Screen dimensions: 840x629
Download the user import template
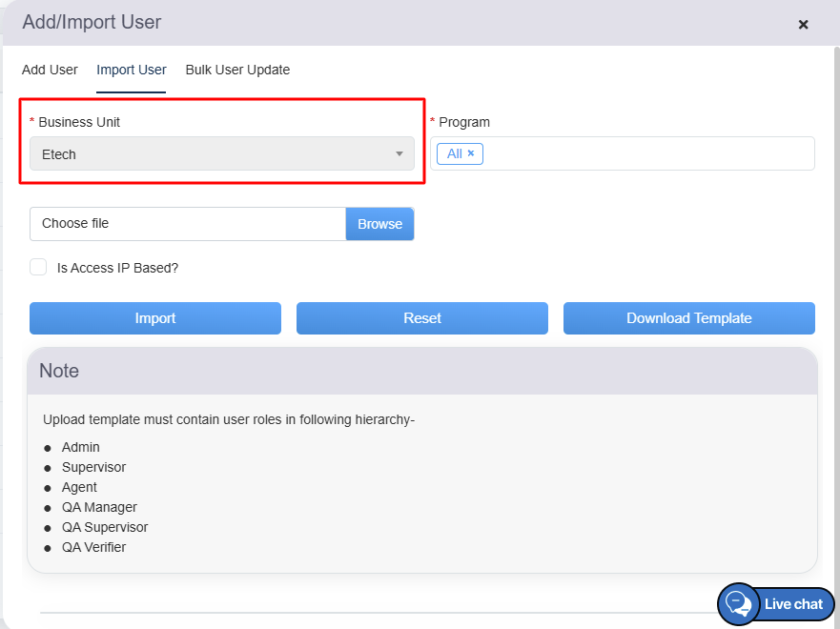coord(688,318)
